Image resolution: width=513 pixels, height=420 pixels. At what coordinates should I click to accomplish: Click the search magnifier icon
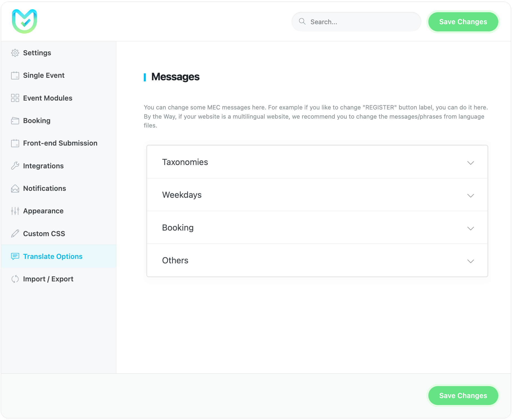(x=302, y=22)
